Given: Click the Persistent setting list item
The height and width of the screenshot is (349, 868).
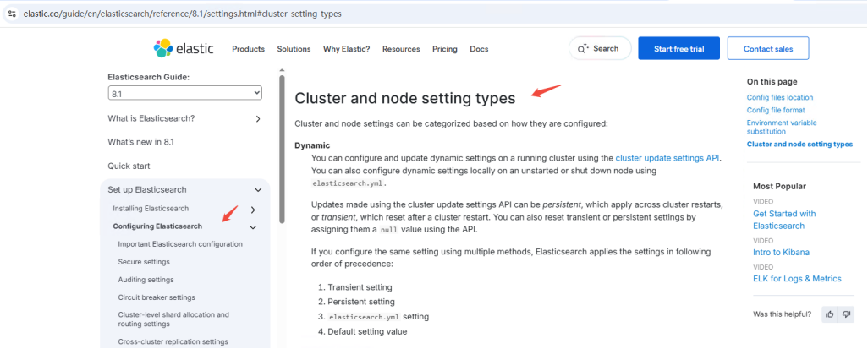Looking at the screenshot, I should coord(361,302).
